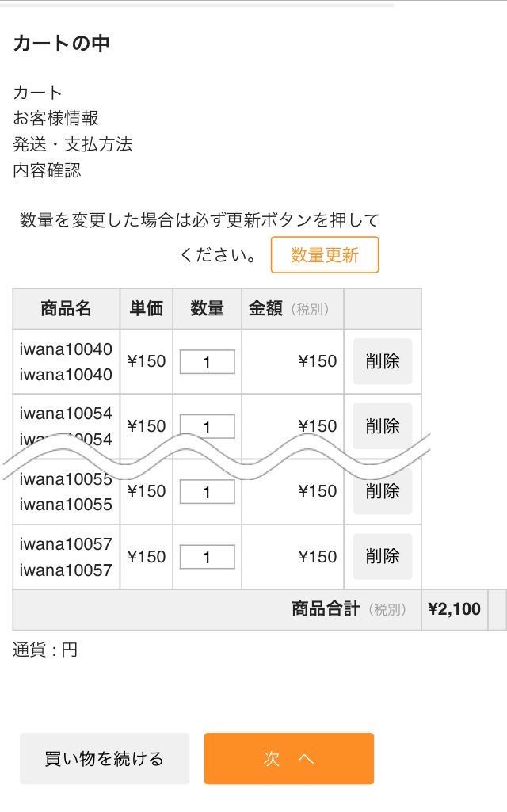This screenshot has width=507, height=812.
Task: Click the 単価 column header
Action: tap(146, 309)
